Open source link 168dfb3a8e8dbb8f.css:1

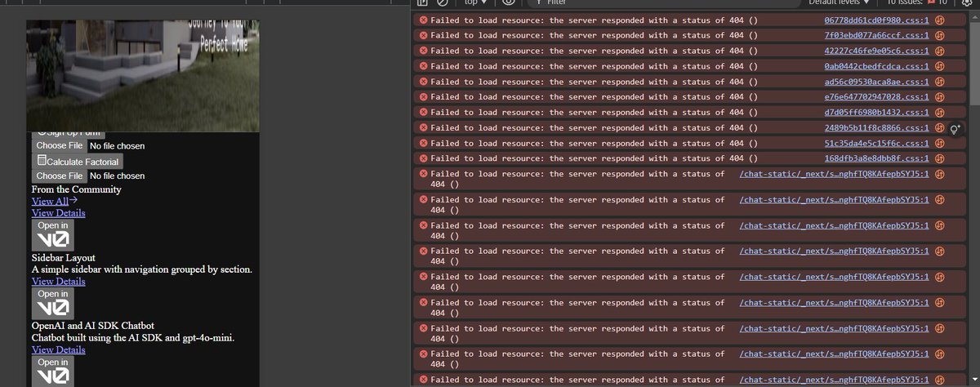[876, 158]
